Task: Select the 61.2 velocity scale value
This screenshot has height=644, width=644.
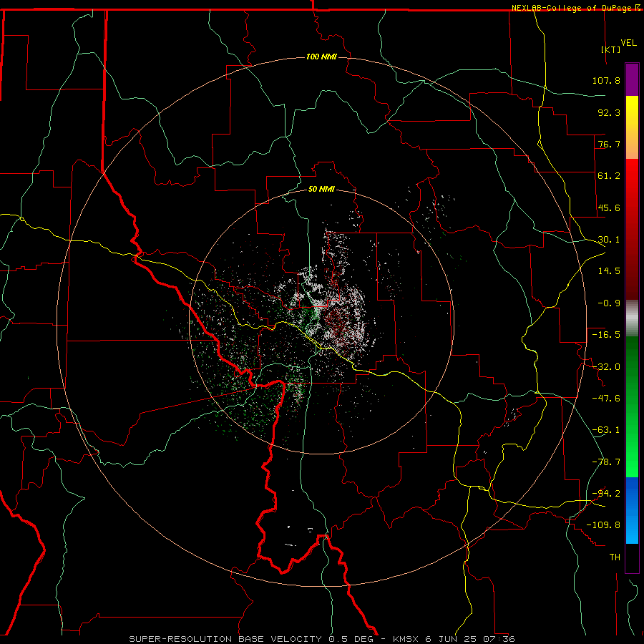Action: coord(609,176)
